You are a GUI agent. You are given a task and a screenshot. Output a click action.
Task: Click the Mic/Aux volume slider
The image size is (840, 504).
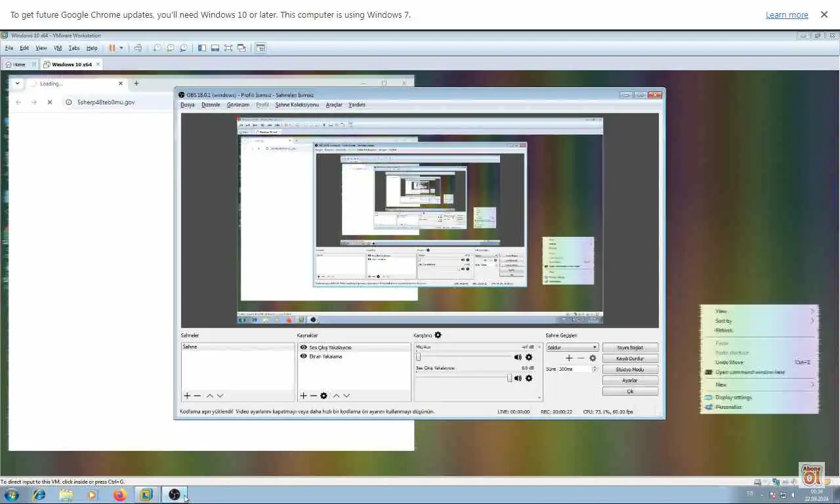[464, 357]
